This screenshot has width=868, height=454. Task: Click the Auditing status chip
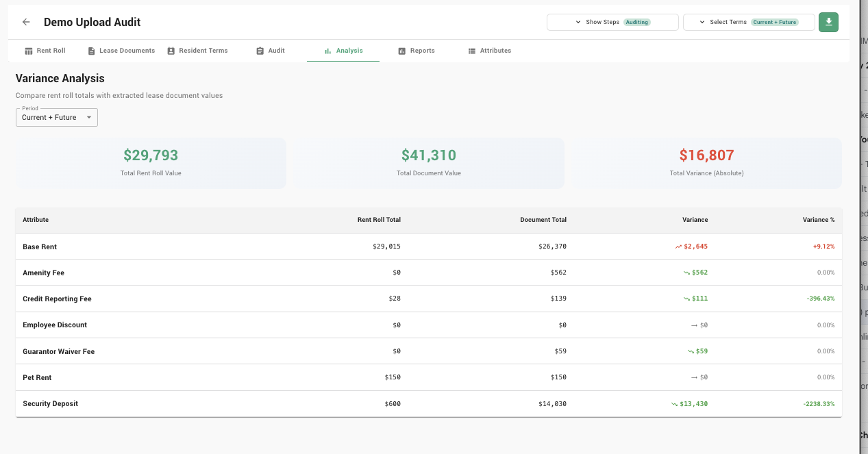(637, 22)
